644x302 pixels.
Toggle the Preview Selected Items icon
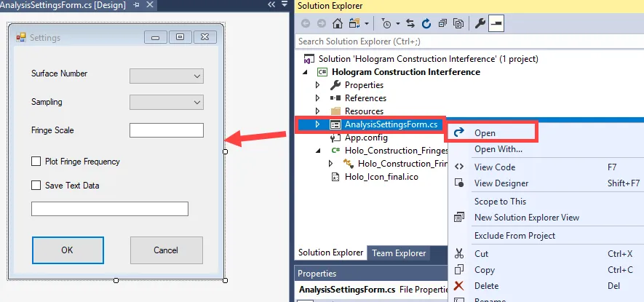[496, 23]
